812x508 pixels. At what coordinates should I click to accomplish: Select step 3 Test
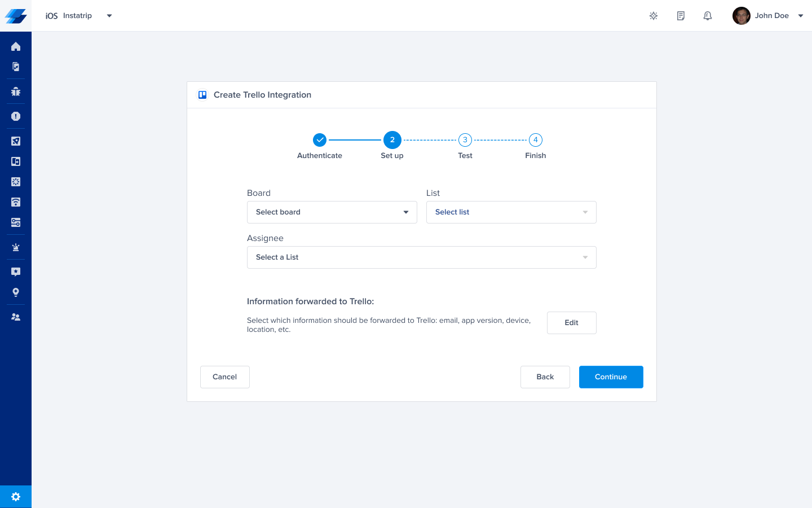(x=465, y=140)
